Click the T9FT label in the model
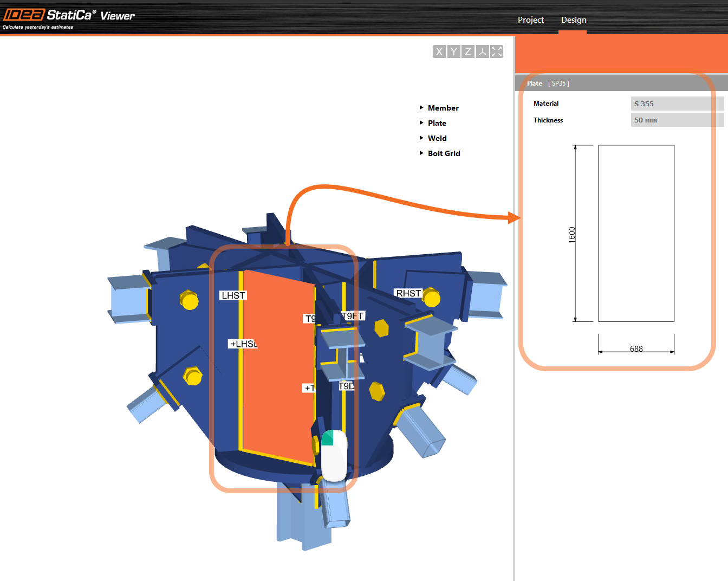 (353, 316)
